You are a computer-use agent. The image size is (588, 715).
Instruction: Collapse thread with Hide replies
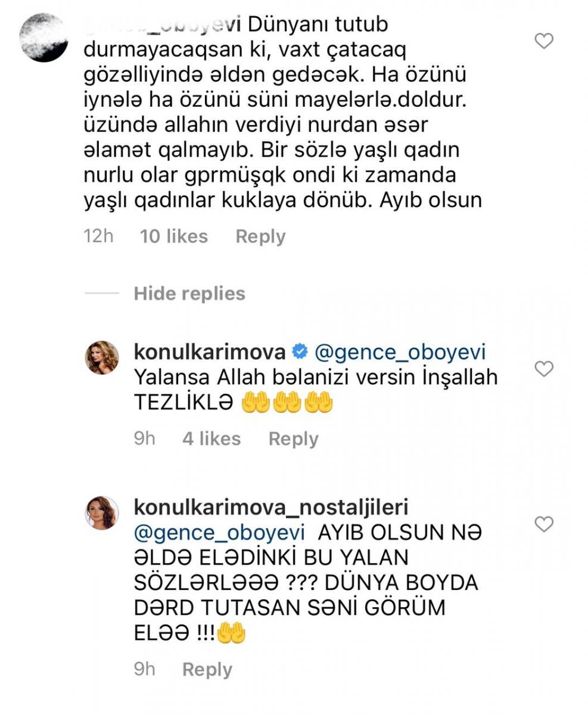pos(189,294)
